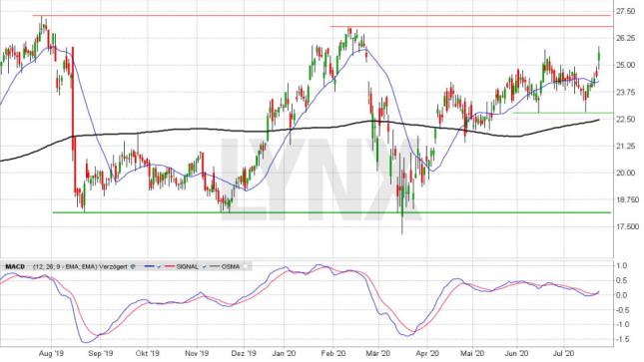Image resolution: width=644 pixels, height=362 pixels.
Task: Click the Mai '20 date label
Action: point(472,353)
